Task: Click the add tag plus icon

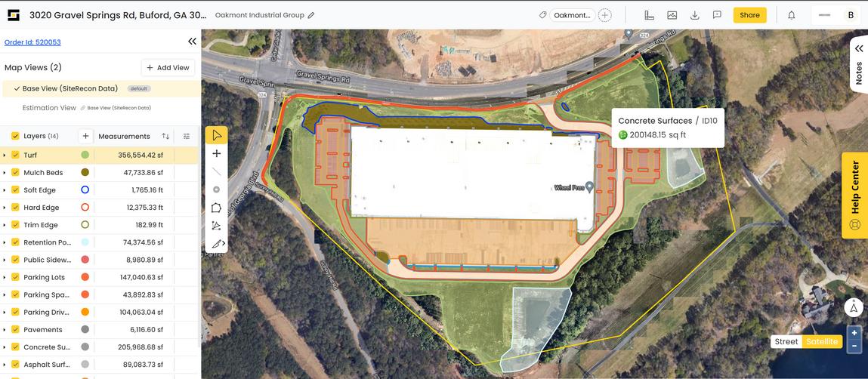Action: [605, 16]
